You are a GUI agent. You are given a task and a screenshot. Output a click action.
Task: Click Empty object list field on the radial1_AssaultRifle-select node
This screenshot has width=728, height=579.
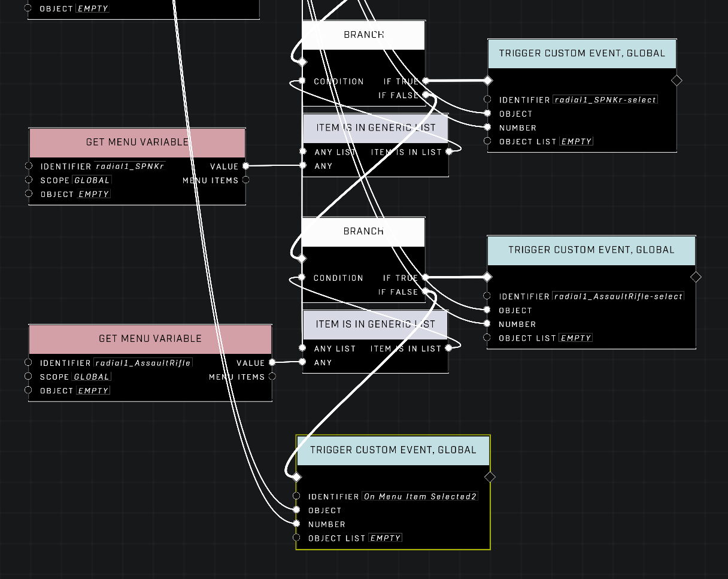pyautogui.click(x=575, y=338)
